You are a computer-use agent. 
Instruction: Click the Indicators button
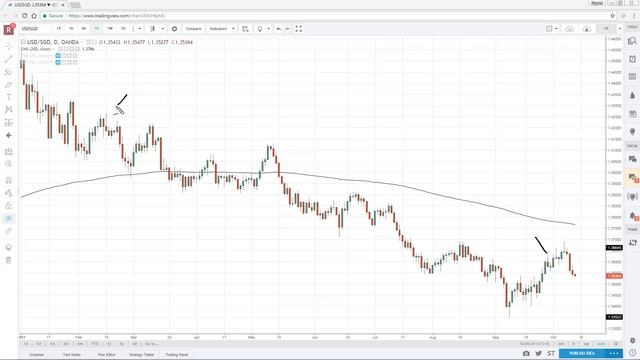pos(218,29)
